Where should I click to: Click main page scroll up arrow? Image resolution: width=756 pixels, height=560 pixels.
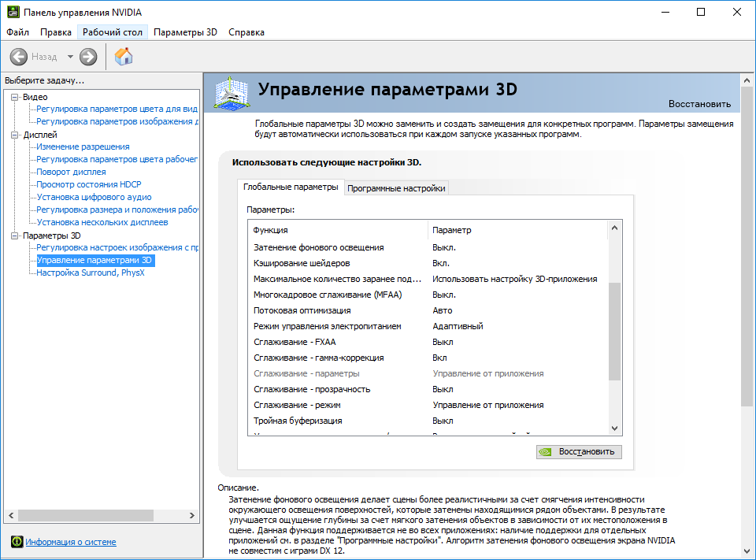tap(747, 80)
